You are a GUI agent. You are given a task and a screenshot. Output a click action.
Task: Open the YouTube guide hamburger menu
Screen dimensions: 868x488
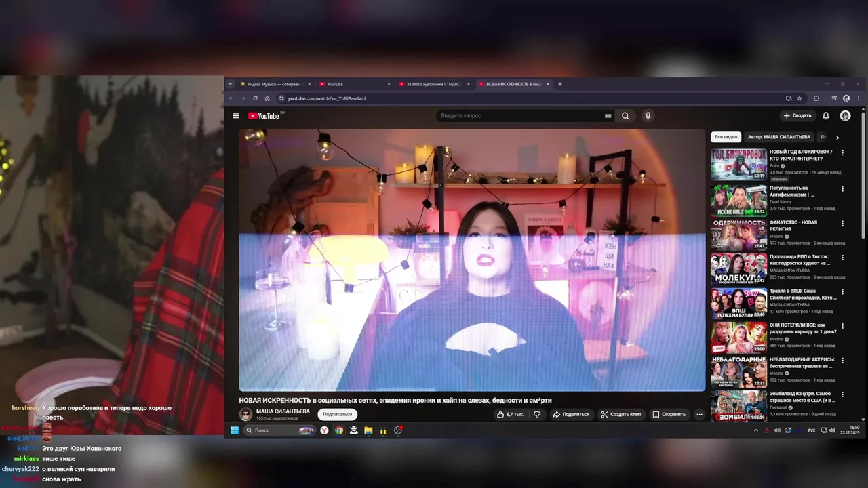(235, 116)
